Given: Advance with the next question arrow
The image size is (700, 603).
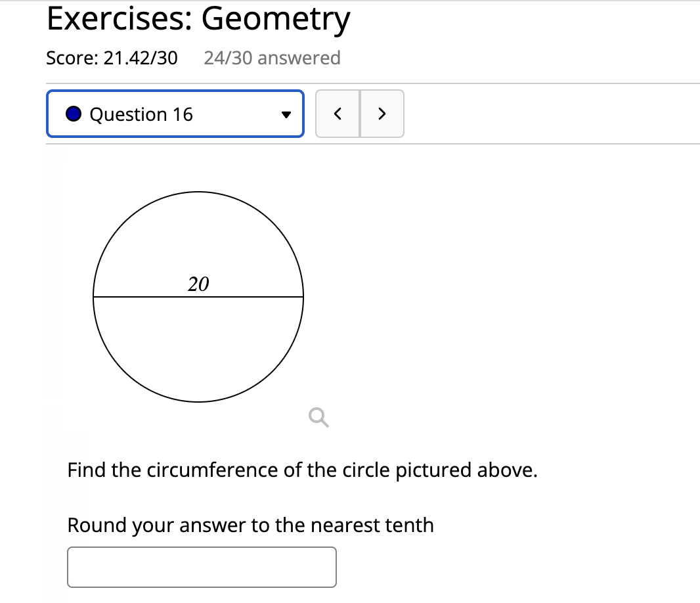Looking at the screenshot, I should (x=382, y=114).
